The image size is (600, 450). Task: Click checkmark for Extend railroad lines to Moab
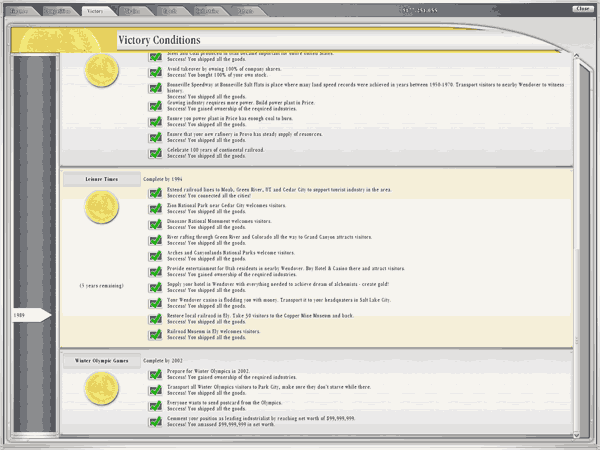[155, 193]
